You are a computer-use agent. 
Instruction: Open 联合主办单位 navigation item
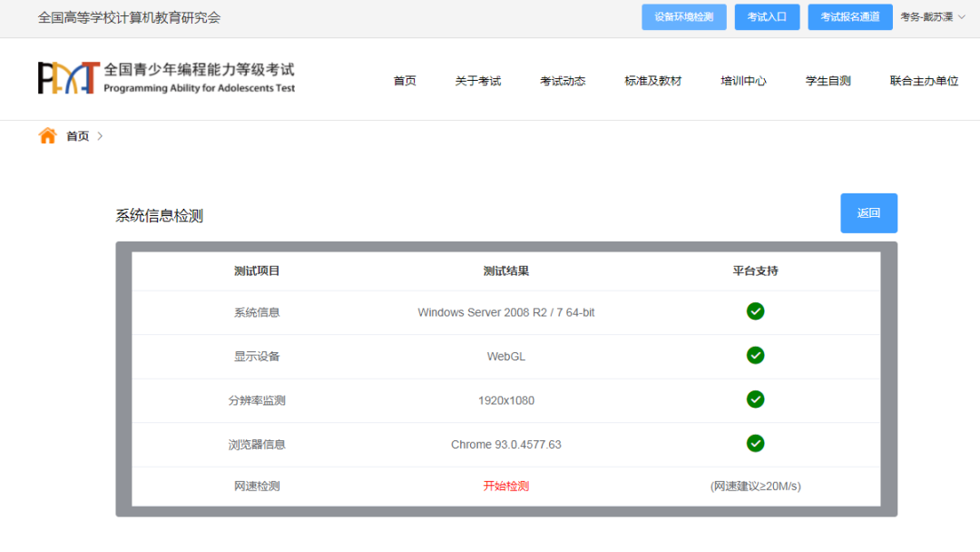(924, 81)
